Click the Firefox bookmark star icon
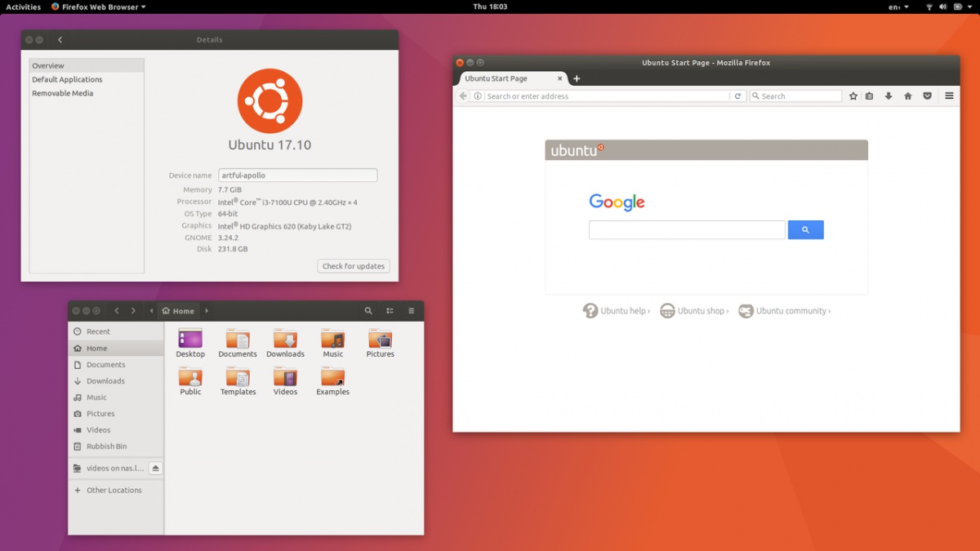This screenshot has height=551, width=980. tap(853, 96)
